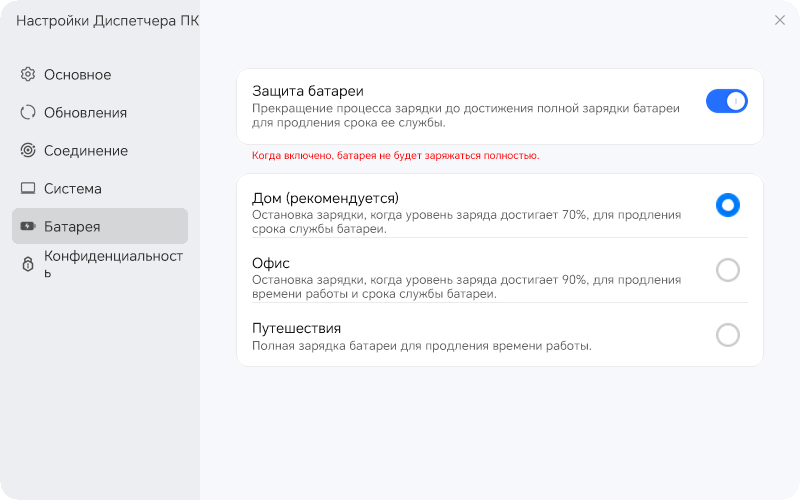Viewport: 800px width, 500px height.
Task: Switch to the Обновления section
Action: (85, 113)
